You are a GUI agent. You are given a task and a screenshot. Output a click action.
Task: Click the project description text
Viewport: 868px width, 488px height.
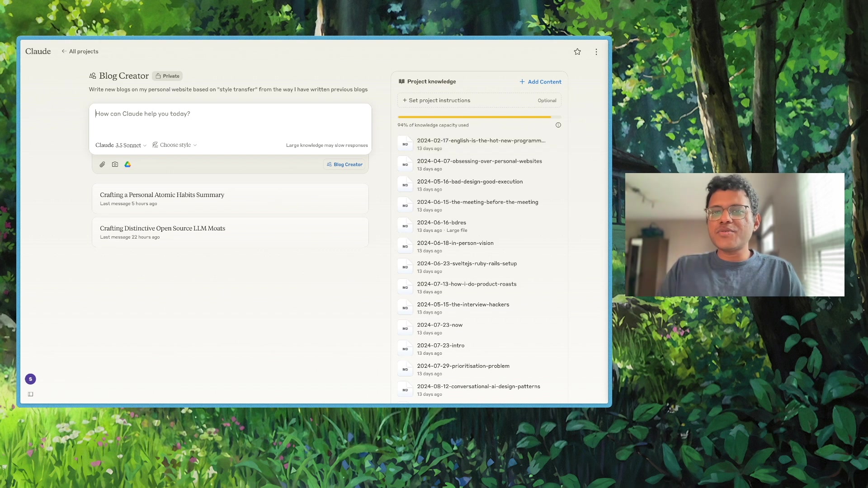coord(228,89)
